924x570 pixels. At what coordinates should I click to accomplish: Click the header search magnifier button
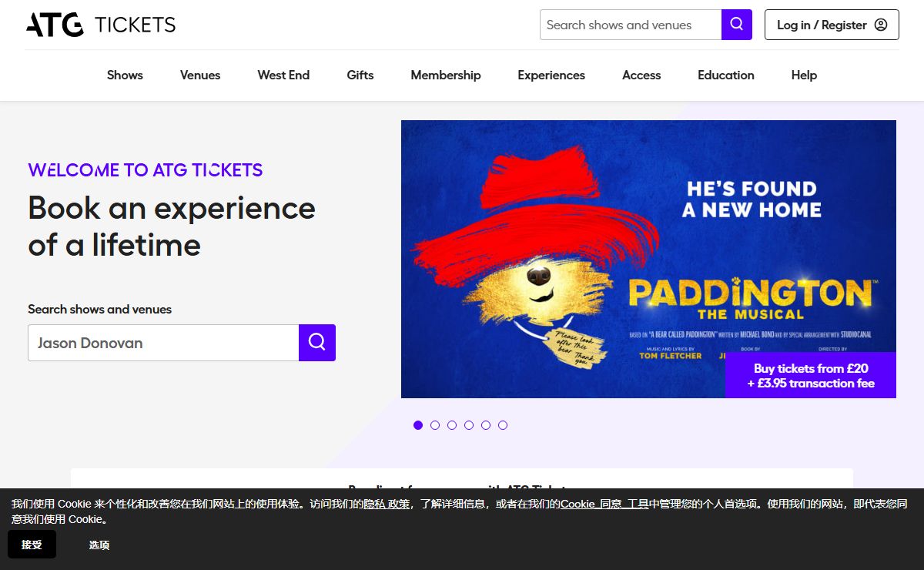(x=737, y=25)
